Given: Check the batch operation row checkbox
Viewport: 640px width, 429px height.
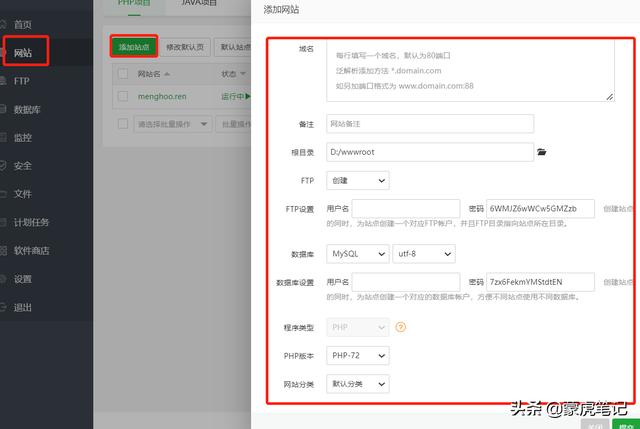Looking at the screenshot, I should point(123,124).
